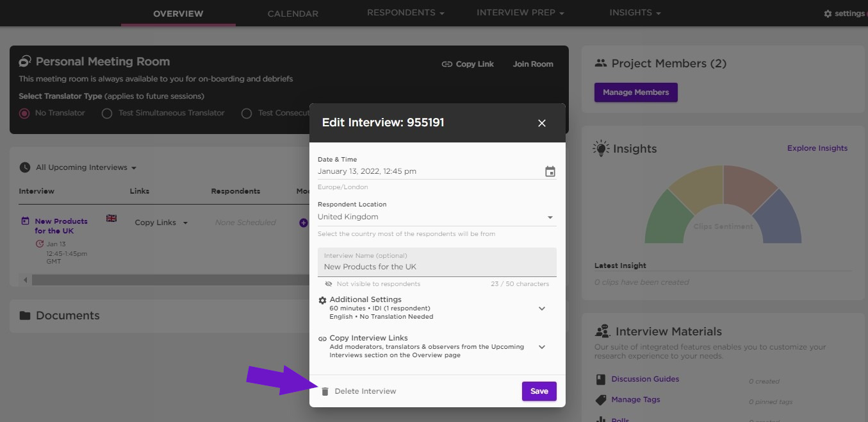Click the clock icon near All Upcoming Interviews
Image resolution: width=868 pixels, height=422 pixels.
tap(25, 167)
